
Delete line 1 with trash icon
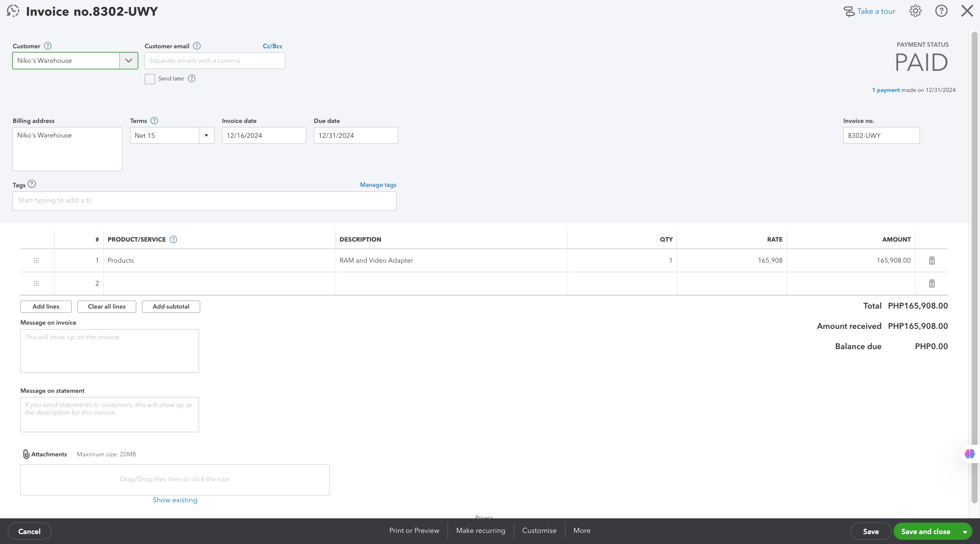point(932,260)
